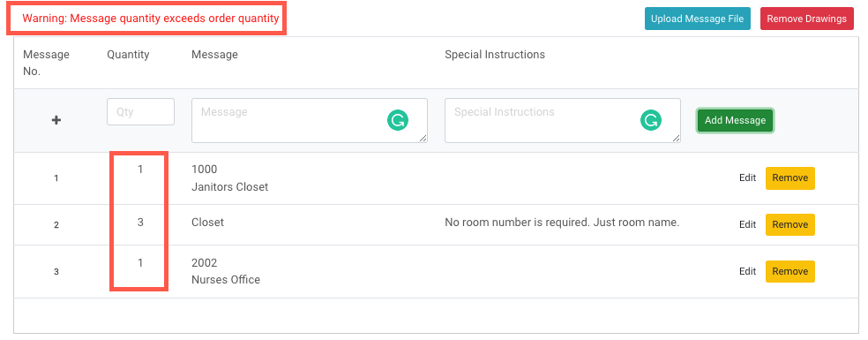Click the Special Instructions textarea resize handle
This screenshot has height=340, width=868.
click(676, 138)
